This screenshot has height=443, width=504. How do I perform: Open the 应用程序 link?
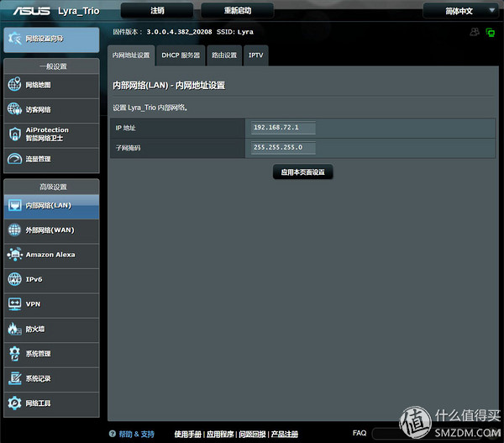tap(220, 434)
